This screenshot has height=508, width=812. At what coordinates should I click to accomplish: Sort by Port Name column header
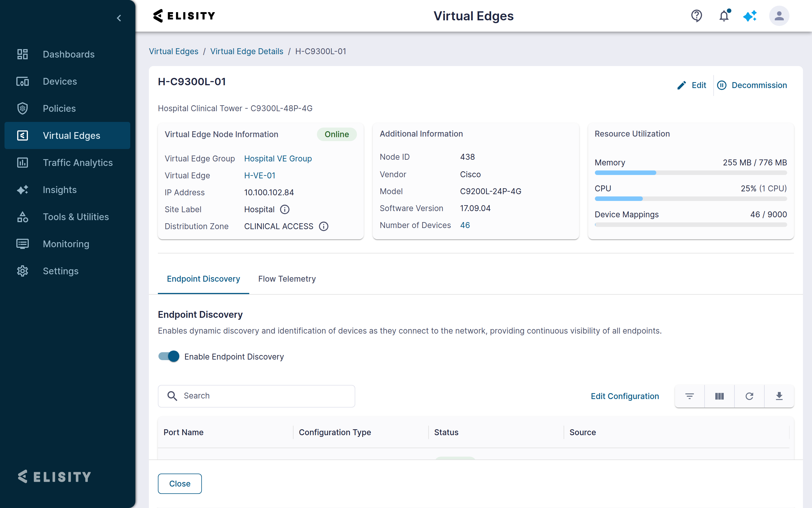tap(184, 432)
